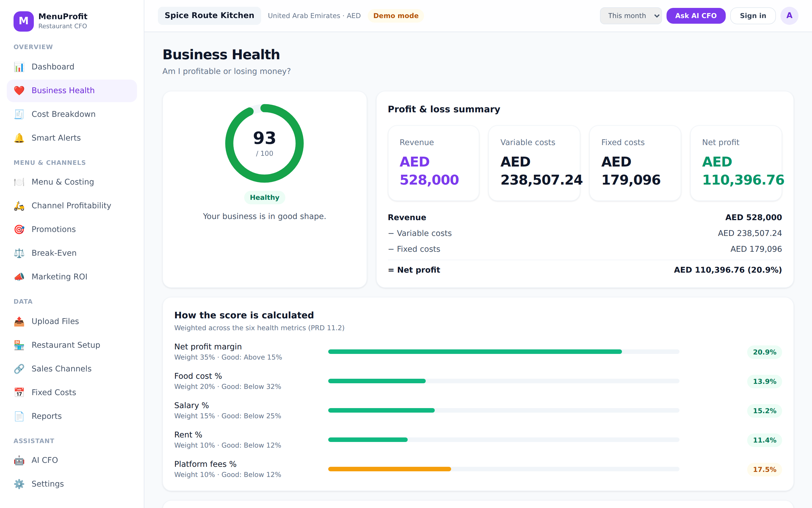The height and width of the screenshot is (508, 812).
Task: Open Restaurant Setup
Action: (72, 345)
